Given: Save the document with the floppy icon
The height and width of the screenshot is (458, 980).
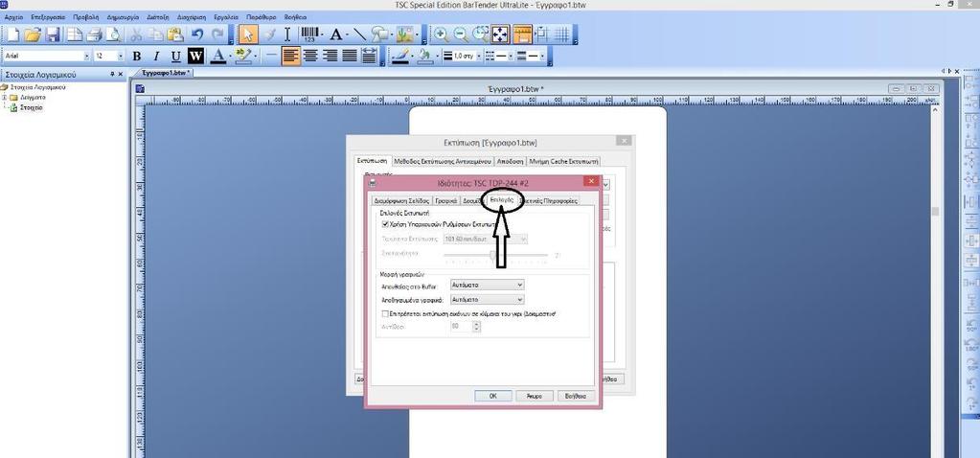Looking at the screenshot, I should [53, 35].
